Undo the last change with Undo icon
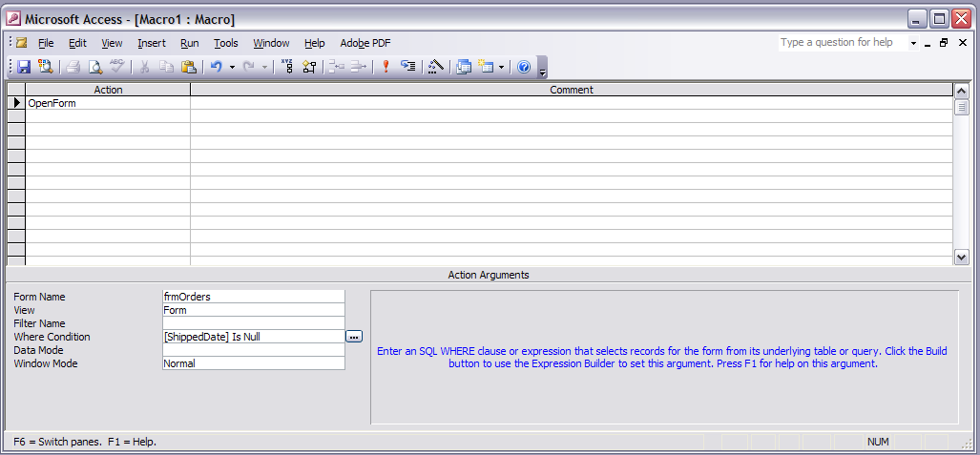The image size is (980, 455). coord(217,67)
